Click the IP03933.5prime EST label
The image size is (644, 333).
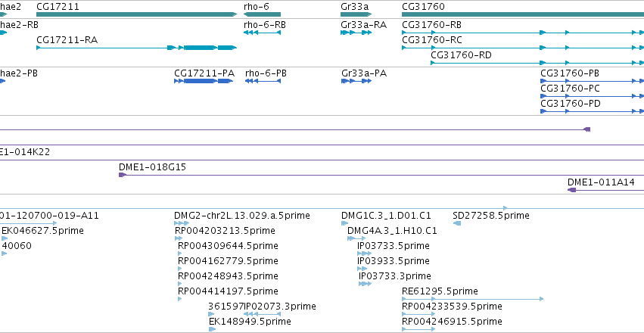(394, 261)
